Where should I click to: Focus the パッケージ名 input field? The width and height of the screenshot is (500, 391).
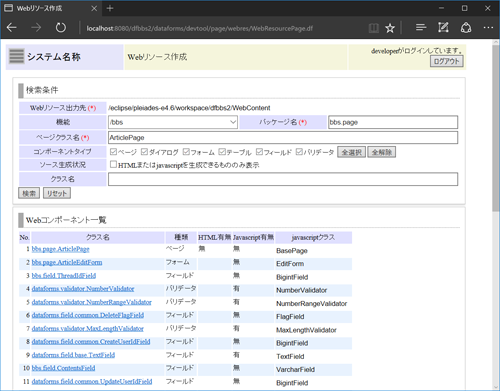pos(393,122)
